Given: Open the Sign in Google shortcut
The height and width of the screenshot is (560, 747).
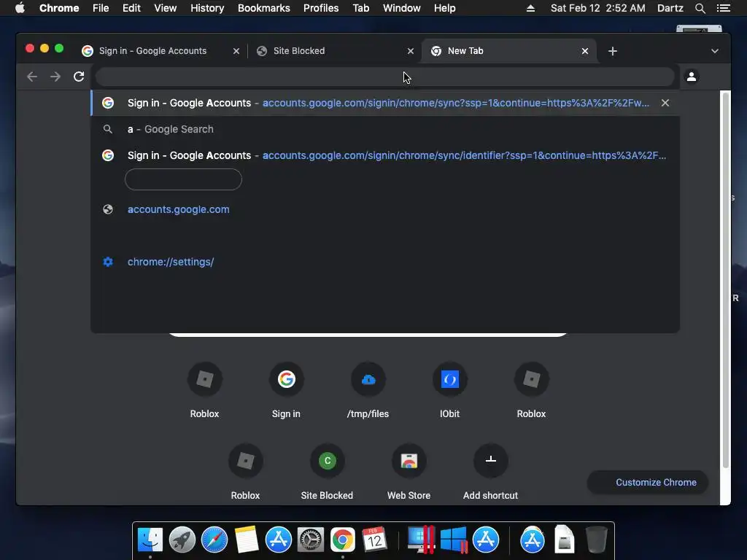Looking at the screenshot, I should point(286,391).
